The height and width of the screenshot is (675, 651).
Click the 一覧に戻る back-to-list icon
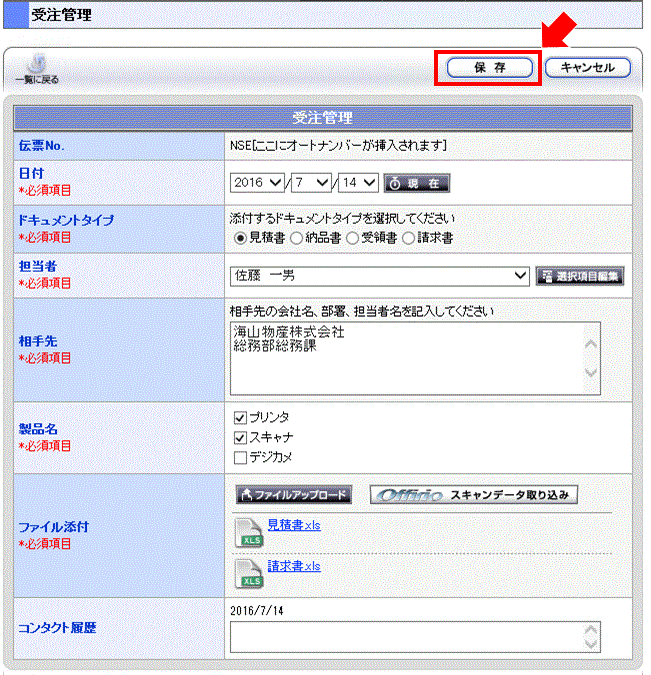click(x=36, y=68)
